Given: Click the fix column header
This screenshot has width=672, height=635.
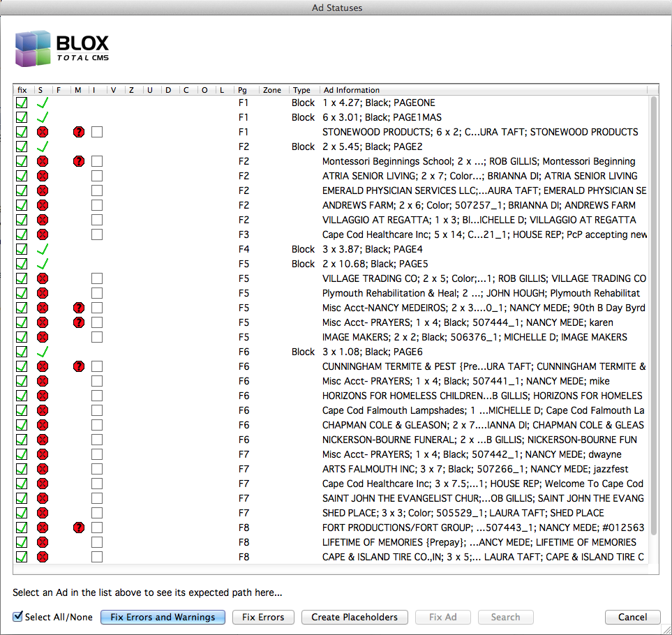Looking at the screenshot, I should click(23, 90).
